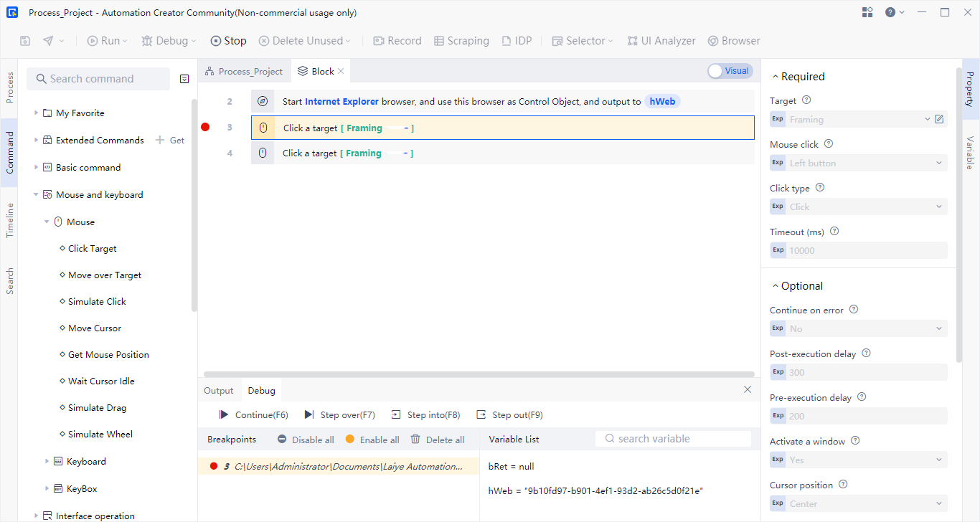Open the Process_Project tab
The width and height of the screenshot is (980, 522).
click(x=244, y=71)
